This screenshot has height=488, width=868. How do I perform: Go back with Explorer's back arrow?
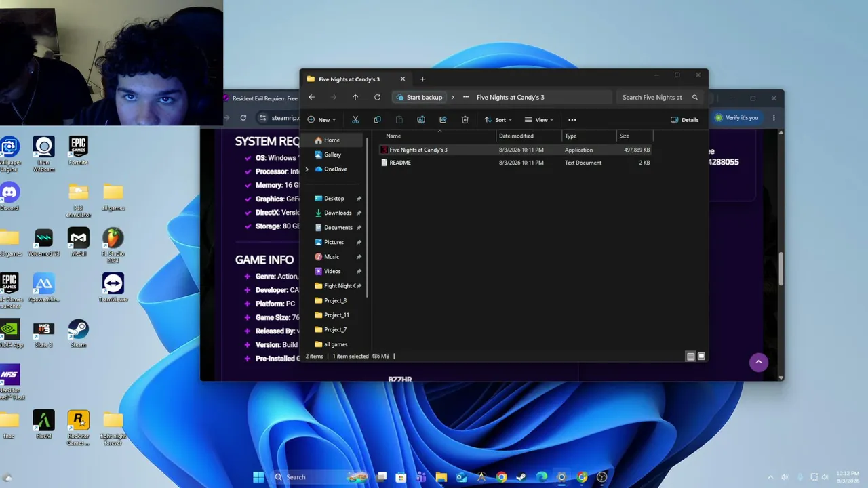311,97
